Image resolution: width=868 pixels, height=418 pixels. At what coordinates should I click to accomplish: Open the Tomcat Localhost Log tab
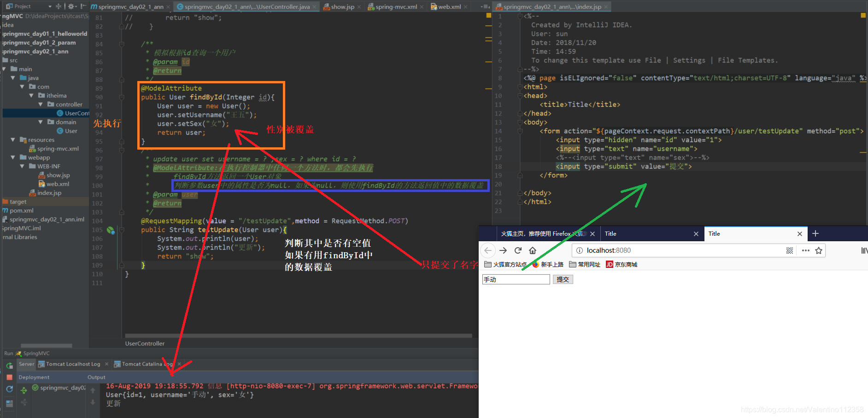click(x=73, y=364)
